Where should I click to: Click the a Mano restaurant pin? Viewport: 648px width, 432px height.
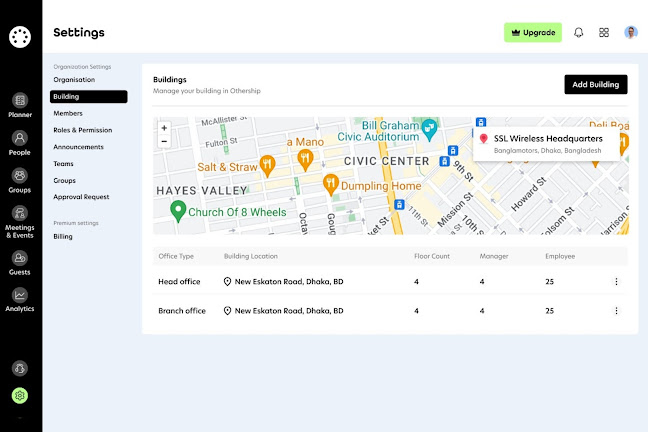(305, 160)
